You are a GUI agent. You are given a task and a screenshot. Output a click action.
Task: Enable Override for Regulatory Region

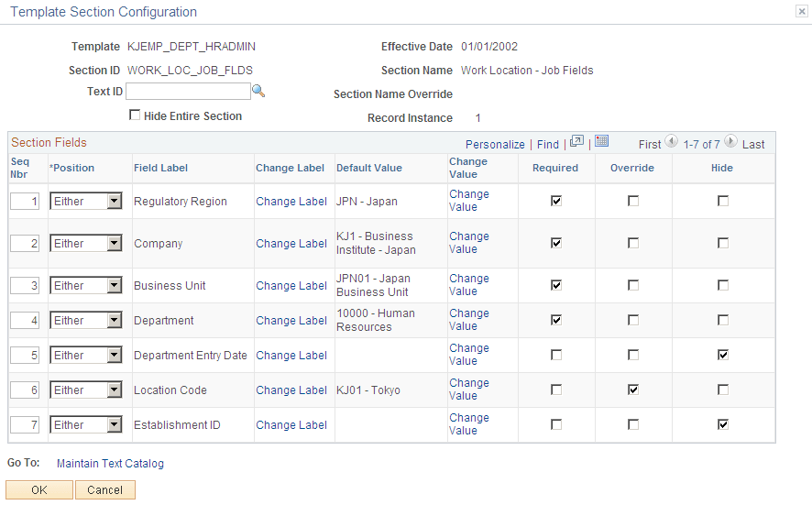[x=633, y=201]
